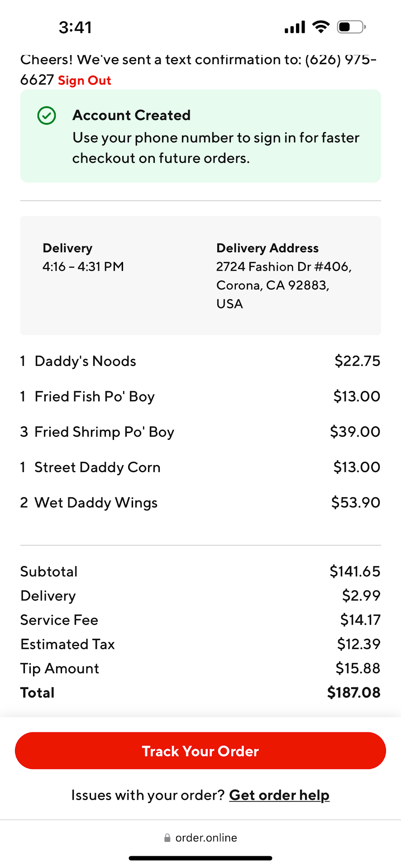
Task: Tap the green Account Created checkmark icon
Action: pos(47,116)
